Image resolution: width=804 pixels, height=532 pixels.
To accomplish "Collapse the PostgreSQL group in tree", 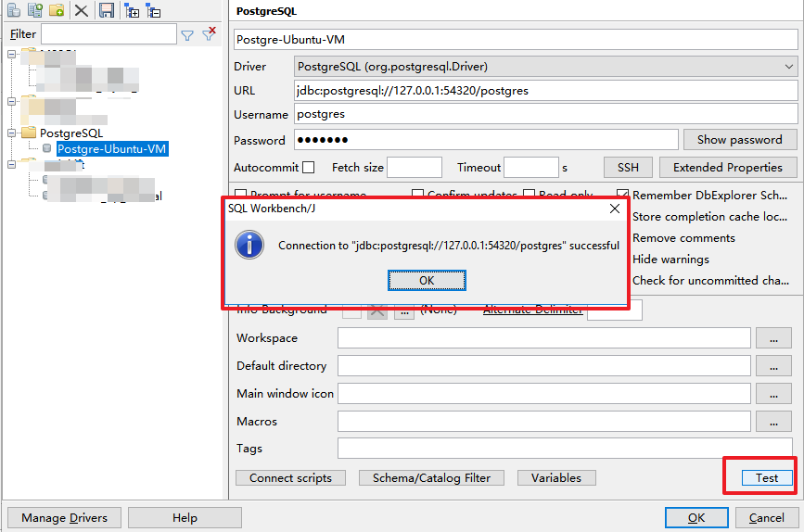I will 13,133.
